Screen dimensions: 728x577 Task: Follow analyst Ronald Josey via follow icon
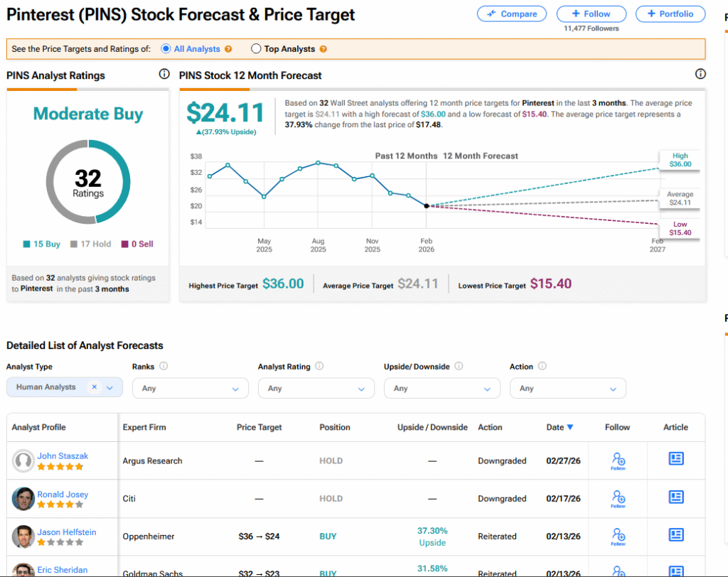pos(618,498)
